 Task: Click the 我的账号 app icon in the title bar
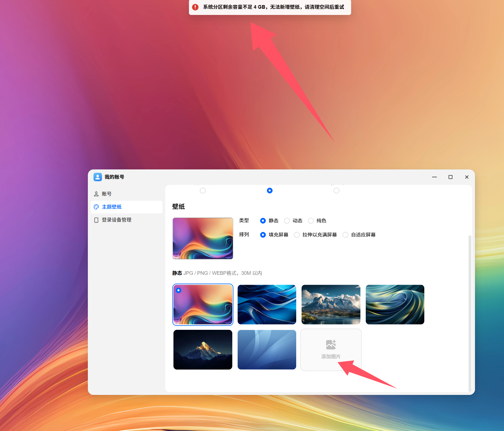98,177
